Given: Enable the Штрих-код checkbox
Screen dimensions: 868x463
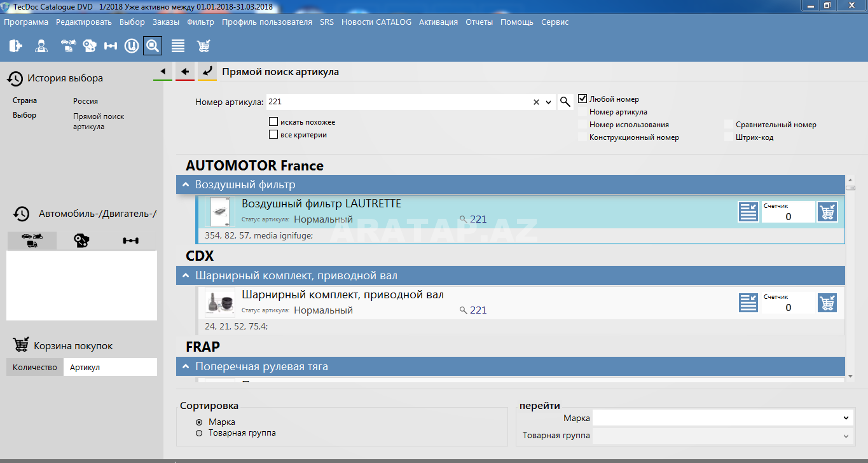Looking at the screenshot, I should pos(729,137).
